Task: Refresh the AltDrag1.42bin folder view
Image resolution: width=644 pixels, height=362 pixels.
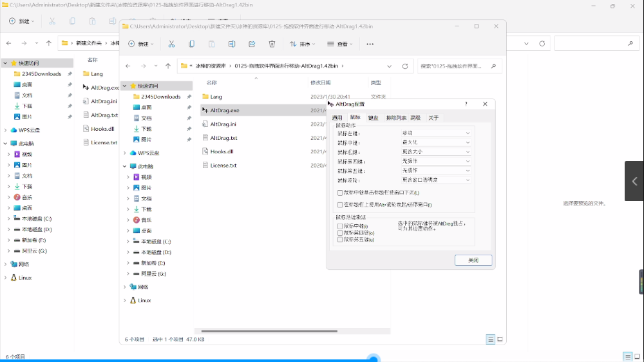Action: click(405, 66)
